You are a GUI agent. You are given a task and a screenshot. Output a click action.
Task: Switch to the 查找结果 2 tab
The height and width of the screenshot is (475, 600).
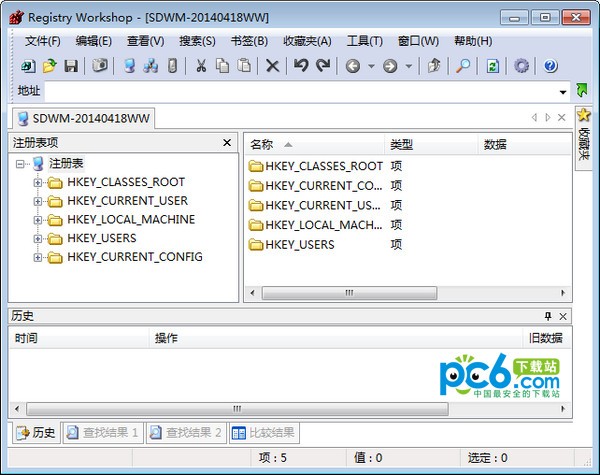pyautogui.click(x=186, y=433)
